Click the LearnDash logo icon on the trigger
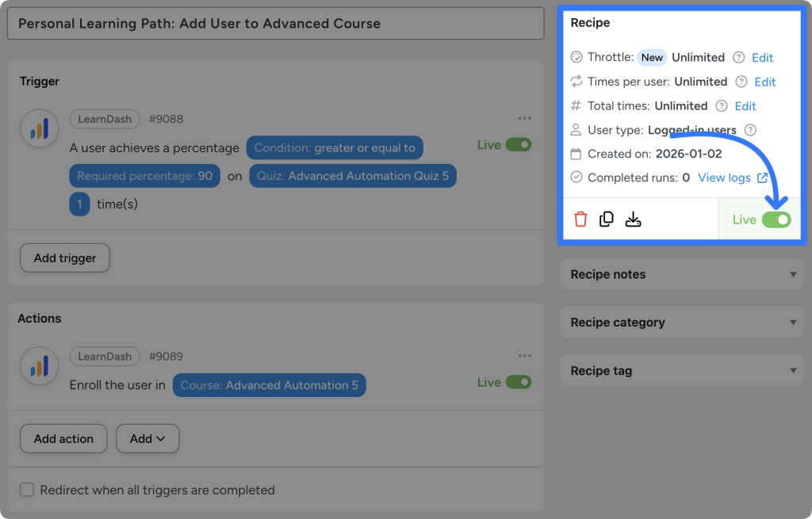Viewport: 812px width, 519px height. [x=39, y=128]
